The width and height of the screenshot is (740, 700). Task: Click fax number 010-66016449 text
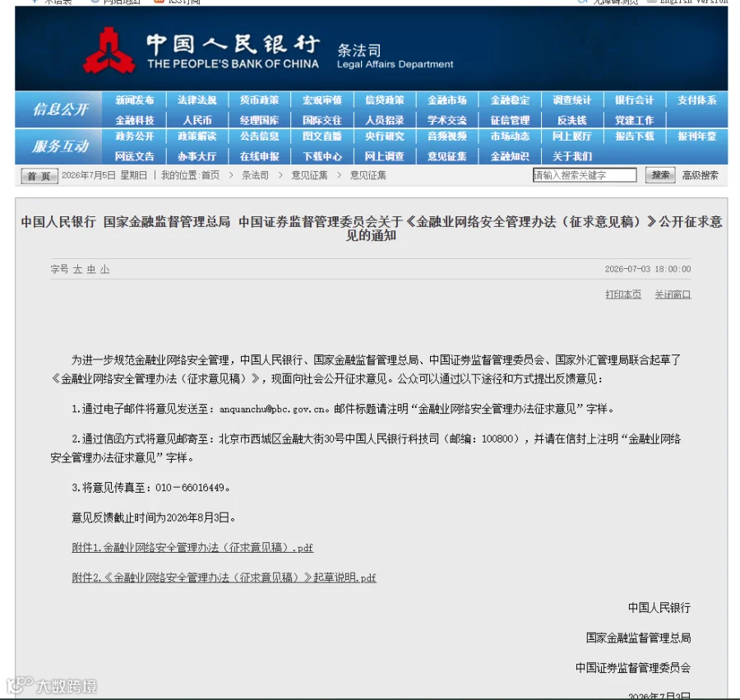190,488
